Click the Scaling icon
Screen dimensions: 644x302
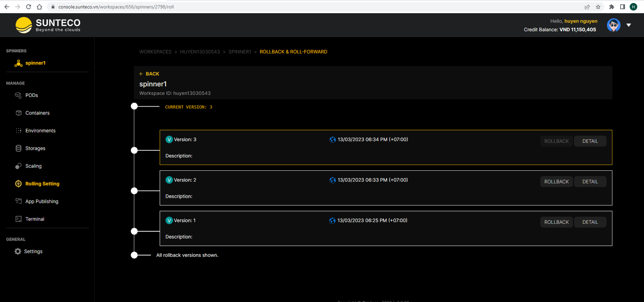tap(18, 166)
